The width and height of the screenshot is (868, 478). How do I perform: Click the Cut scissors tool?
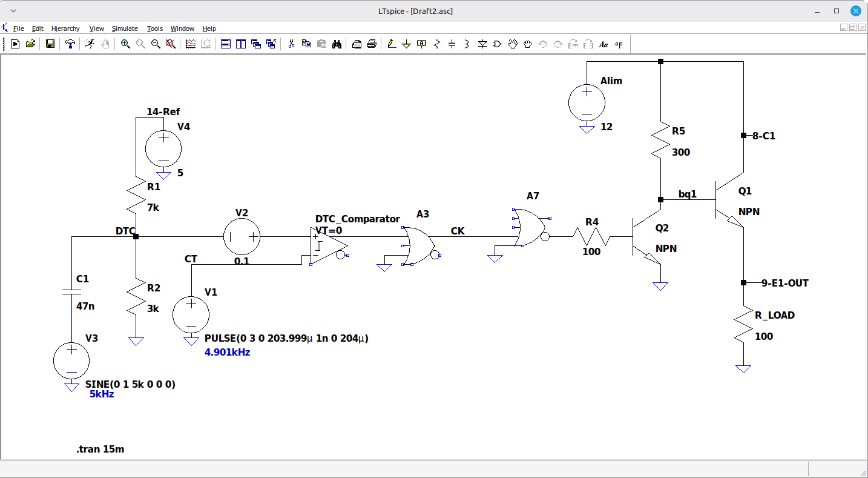pyautogui.click(x=291, y=44)
